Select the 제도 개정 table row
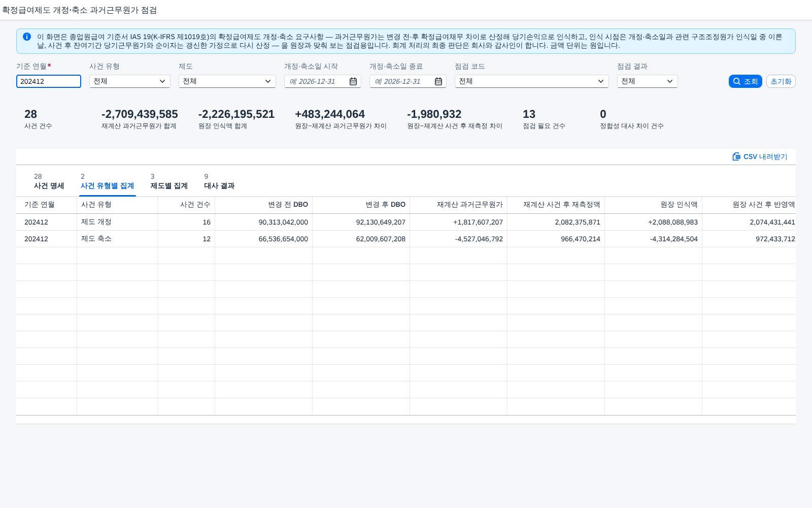 click(406, 222)
